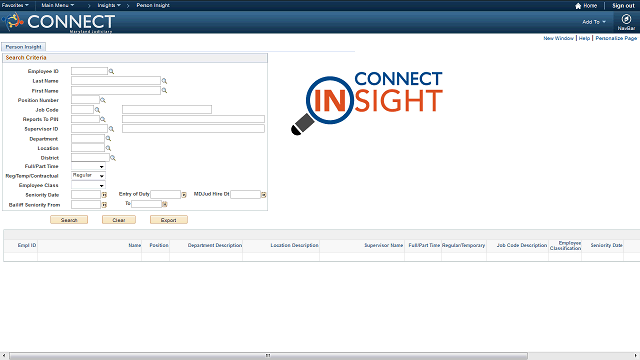
Task: Click the Full/Part Time column header
Action: 424,245
